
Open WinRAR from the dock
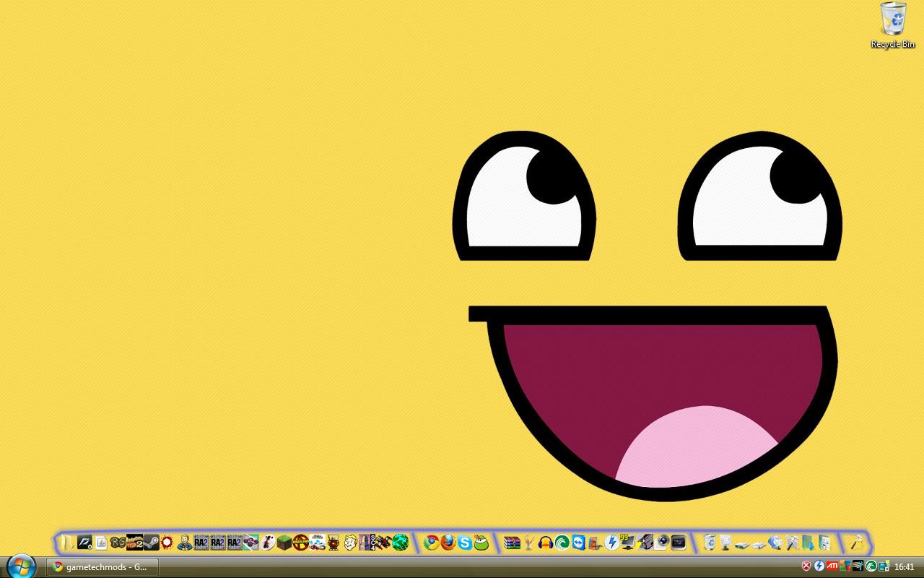tap(512, 542)
